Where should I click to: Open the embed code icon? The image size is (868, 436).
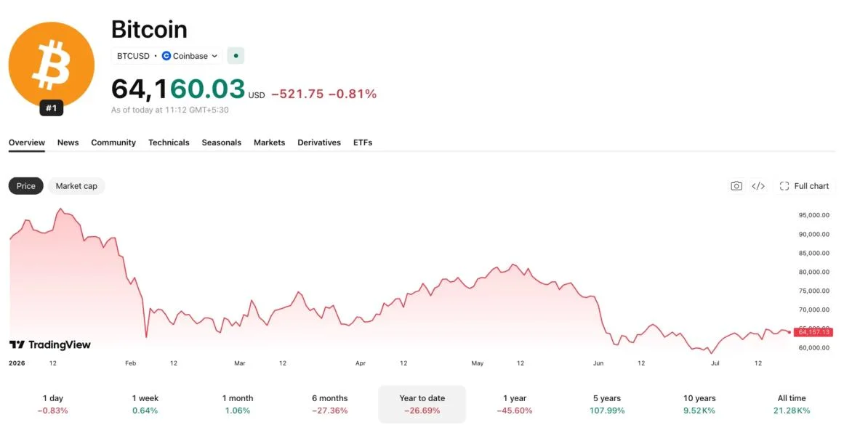point(758,186)
